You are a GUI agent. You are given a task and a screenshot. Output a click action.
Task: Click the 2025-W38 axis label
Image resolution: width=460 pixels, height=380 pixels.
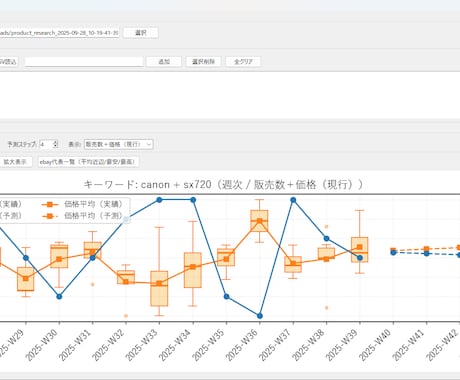click(x=309, y=345)
